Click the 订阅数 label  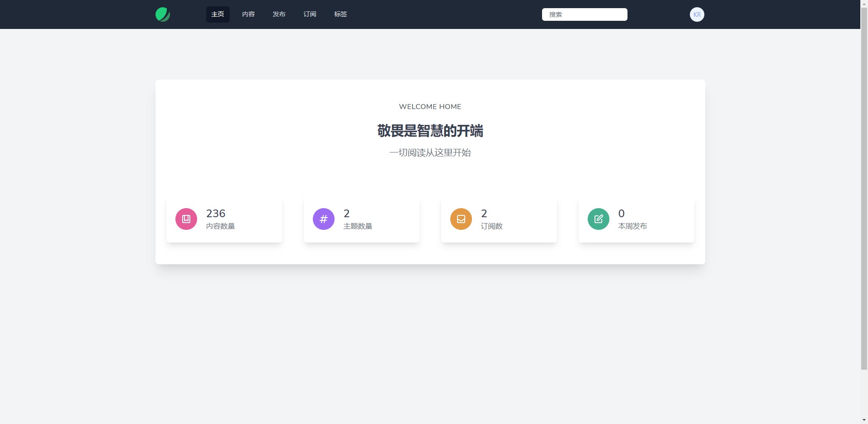492,226
